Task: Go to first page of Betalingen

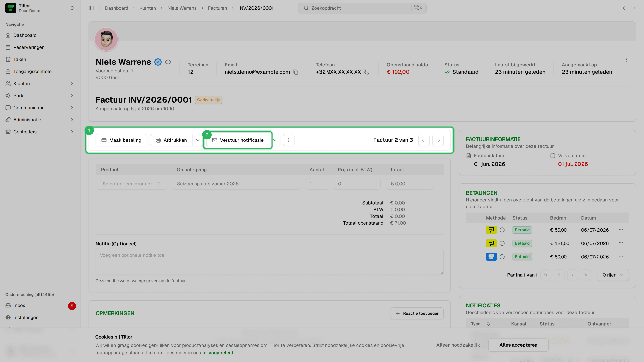Action: [546, 275]
